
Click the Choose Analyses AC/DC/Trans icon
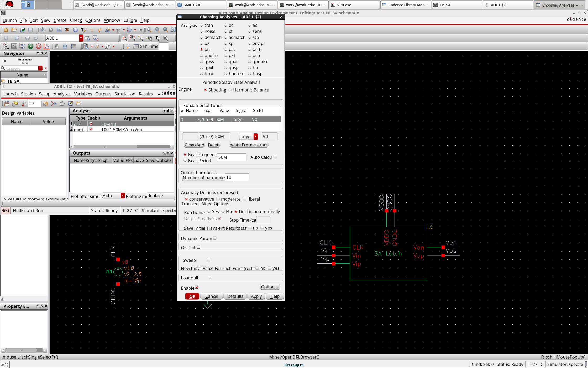pos(6,46)
